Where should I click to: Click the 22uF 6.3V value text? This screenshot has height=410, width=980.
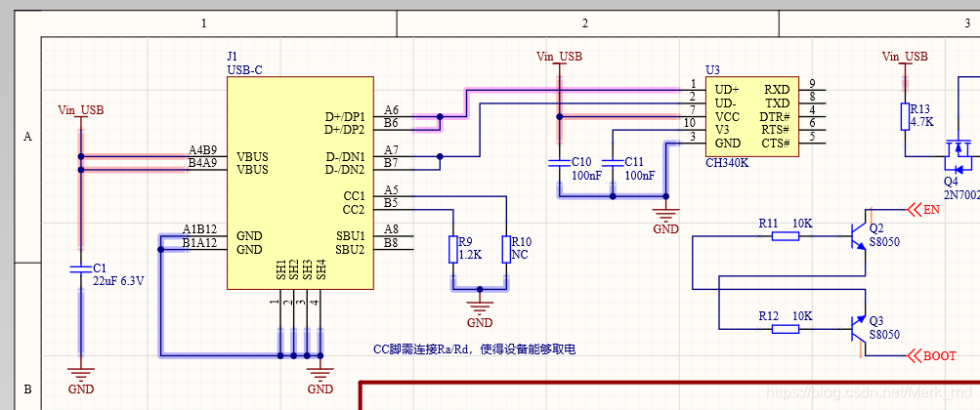[x=119, y=281]
